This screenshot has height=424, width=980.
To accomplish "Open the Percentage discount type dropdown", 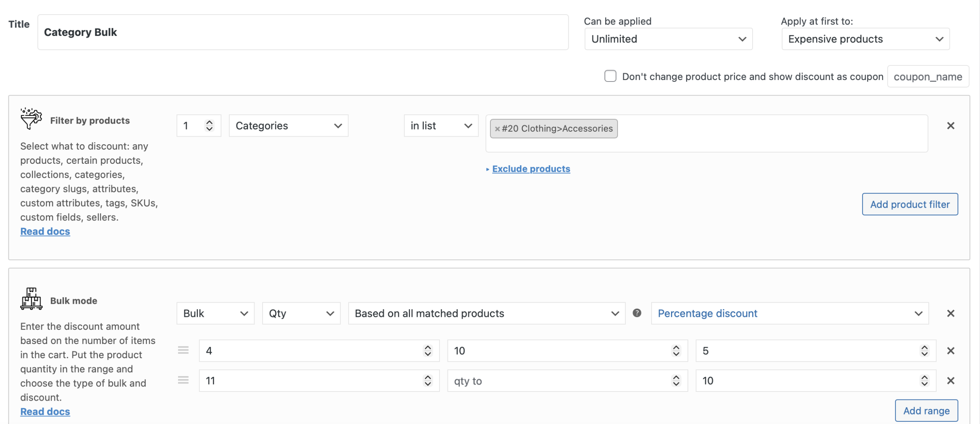I will point(789,313).
